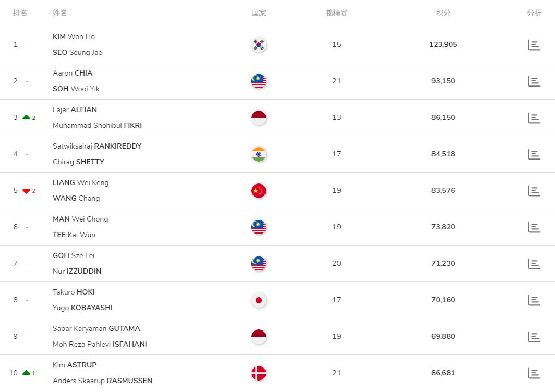The height and width of the screenshot is (392, 555).
Task: View analysis for RANKIREDDY and SHETTY
Action: click(534, 154)
